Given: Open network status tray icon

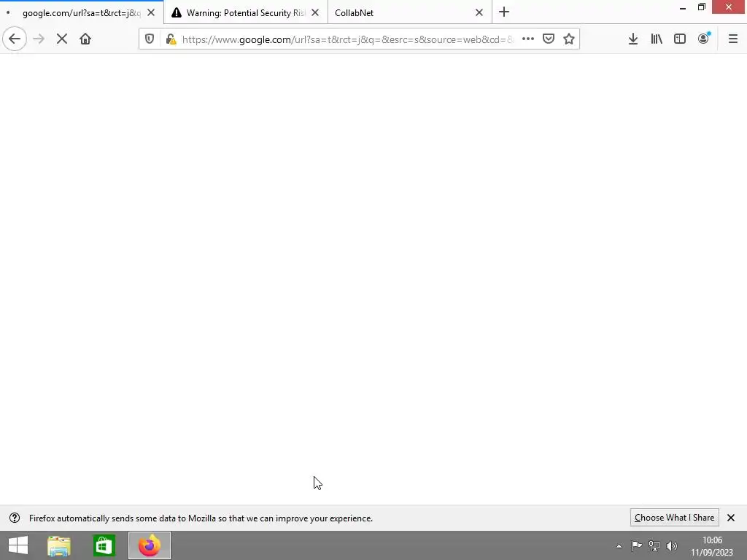Looking at the screenshot, I should click(654, 546).
